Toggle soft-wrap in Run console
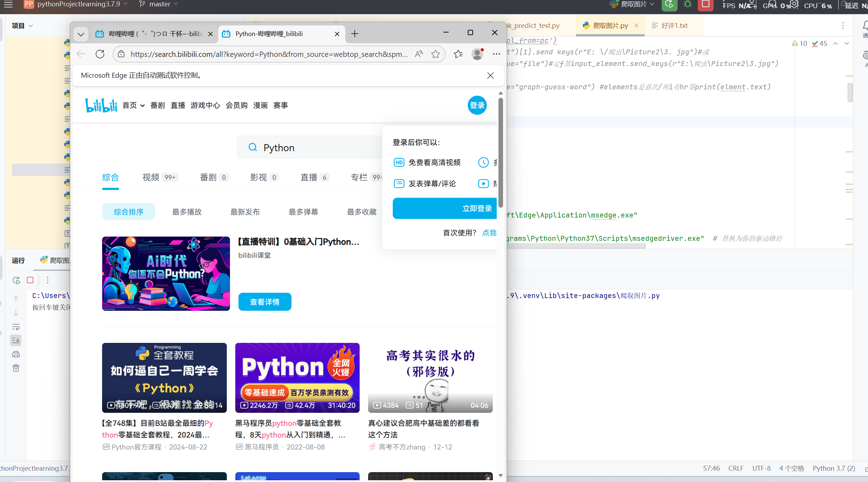The image size is (868, 482). coord(16,327)
